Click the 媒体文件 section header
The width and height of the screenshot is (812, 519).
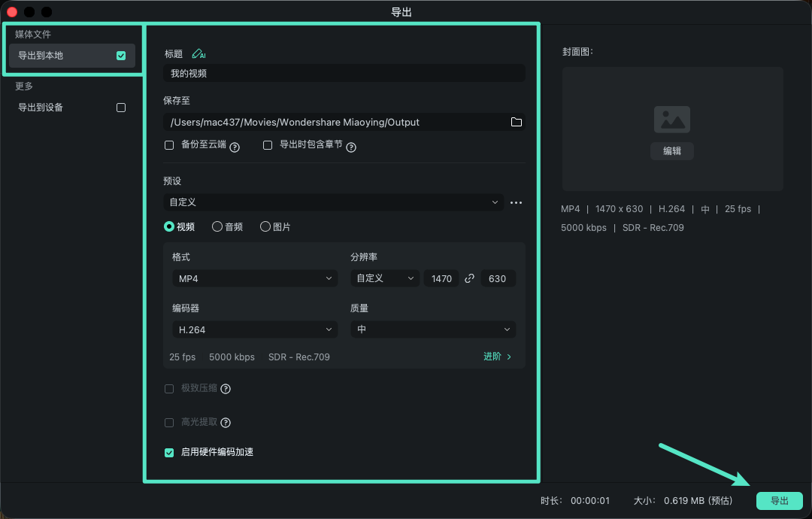(x=33, y=34)
